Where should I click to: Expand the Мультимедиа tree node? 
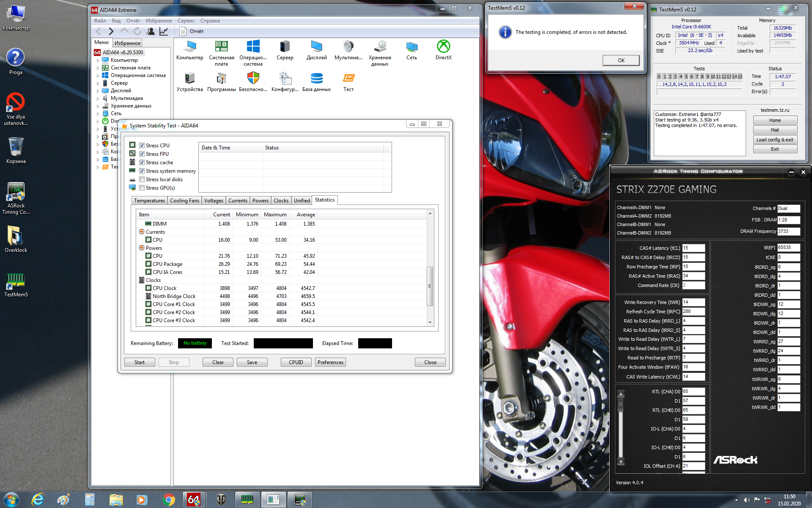click(98, 99)
